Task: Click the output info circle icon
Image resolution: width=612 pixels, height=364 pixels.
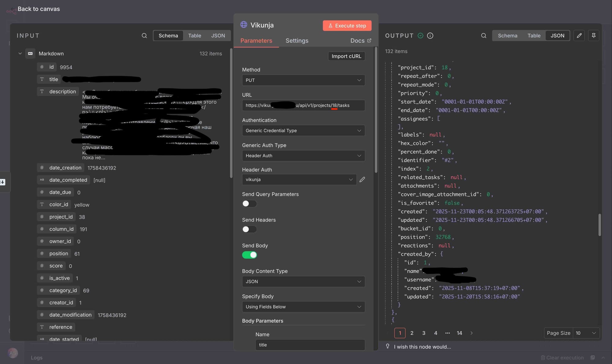Action: coord(430,36)
